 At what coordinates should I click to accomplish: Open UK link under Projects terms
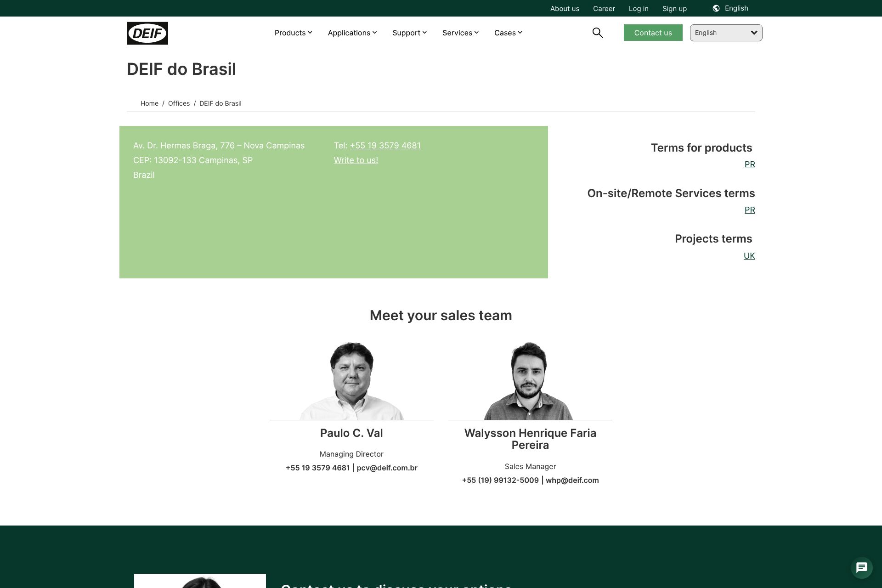click(749, 256)
